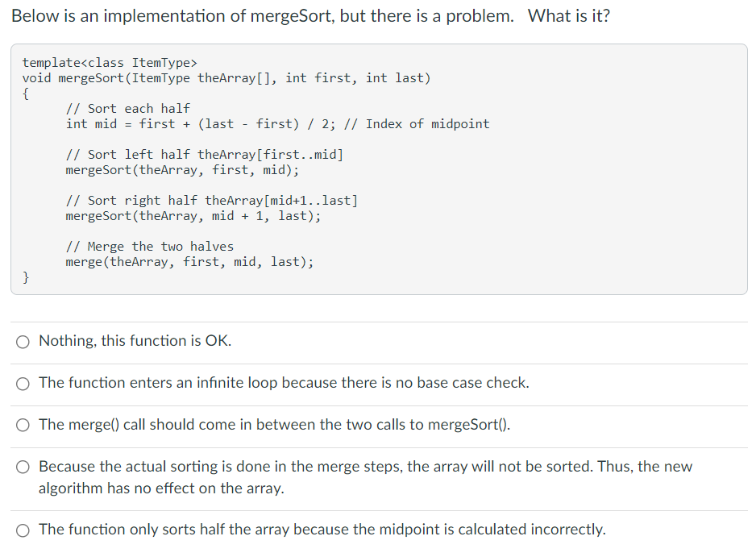Select the infinite loop answer option
756x557 pixels.
click(23, 384)
